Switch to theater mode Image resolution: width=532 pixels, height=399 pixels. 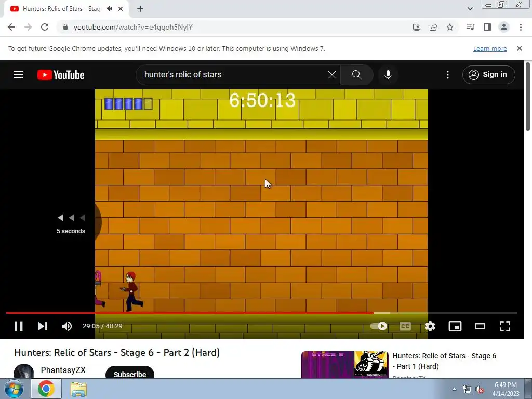(480, 326)
